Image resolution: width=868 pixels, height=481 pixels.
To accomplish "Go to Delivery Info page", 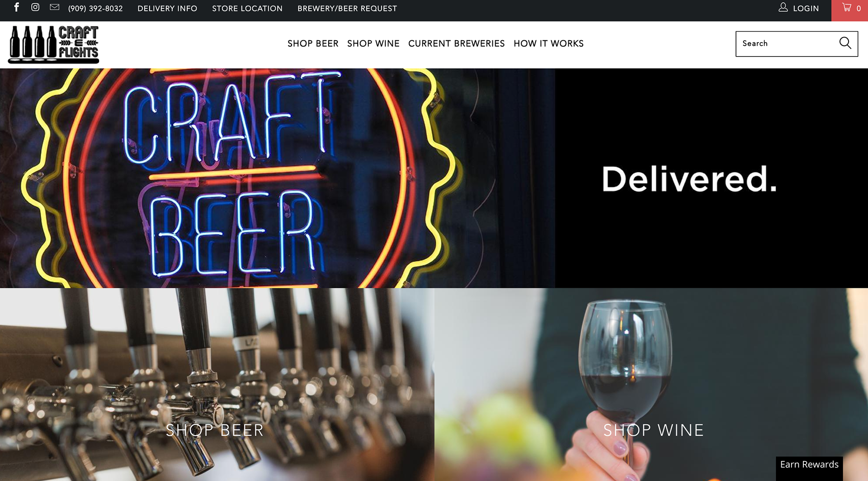I will (x=167, y=9).
